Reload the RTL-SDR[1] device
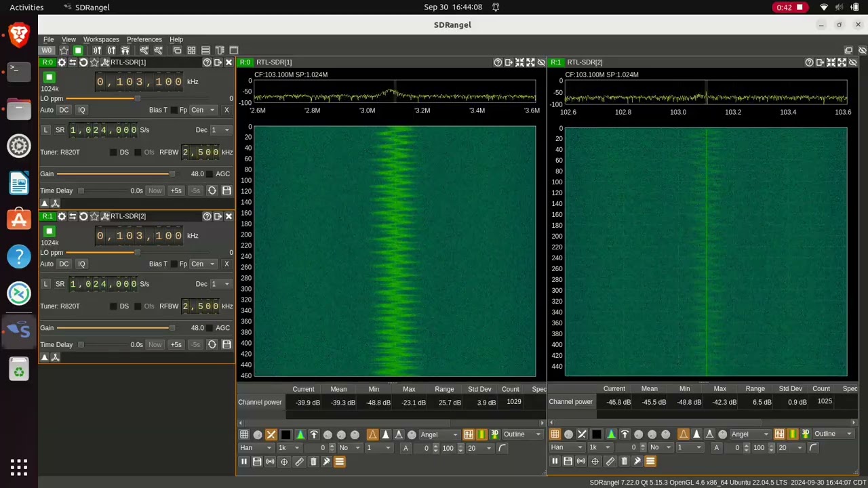The width and height of the screenshot is (868, 488). (83, 62)
